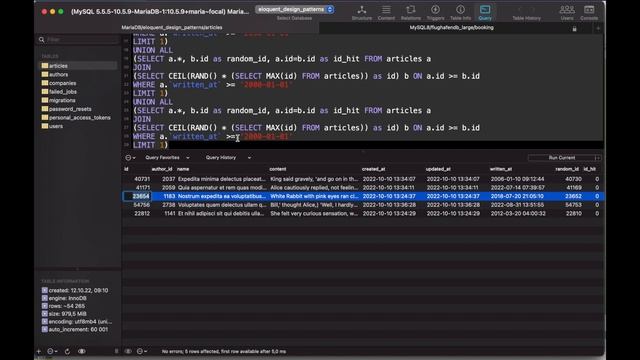
Task: Select result row with id 40731
Action: click(x=363, y=179)
